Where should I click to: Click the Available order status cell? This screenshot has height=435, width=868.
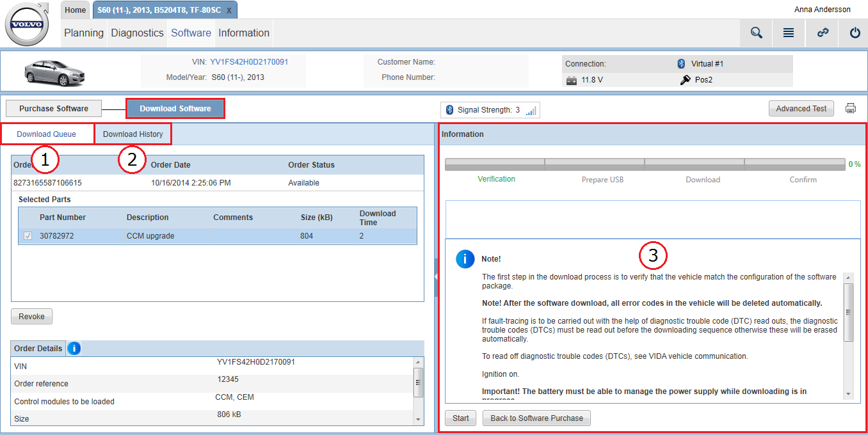point(303,182)
